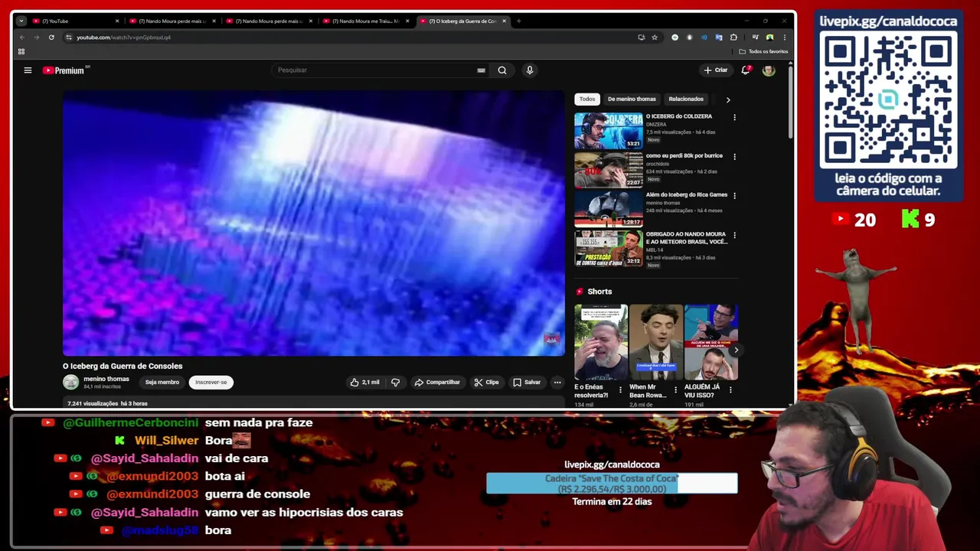This screenshot has width=980, height=551.
Task: Dislike the video with thumbs-down
Action: [x=395, y=382]
